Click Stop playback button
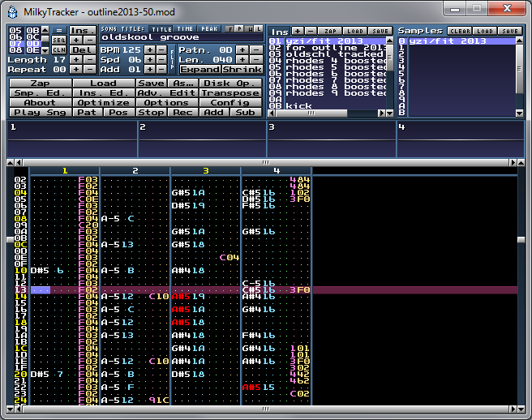532x420 pixels. pos(151,113)
